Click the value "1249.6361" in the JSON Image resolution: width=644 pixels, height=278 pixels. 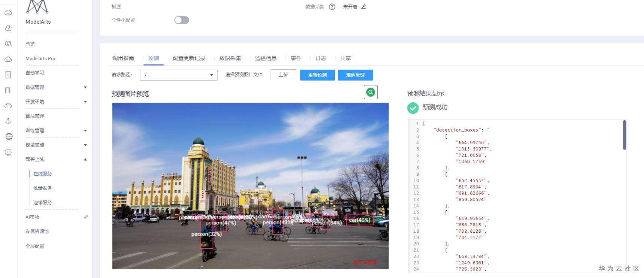tap(471, 263)
